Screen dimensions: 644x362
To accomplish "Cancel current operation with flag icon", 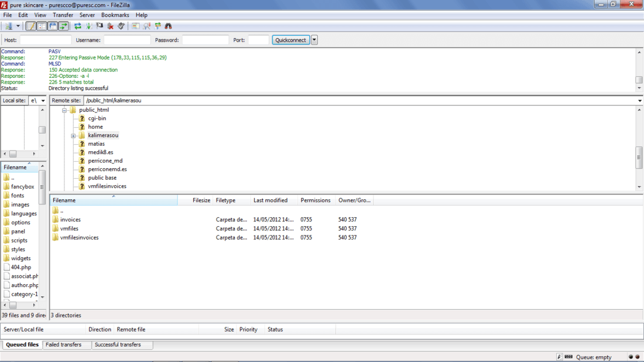I will (x=100, y=26).
